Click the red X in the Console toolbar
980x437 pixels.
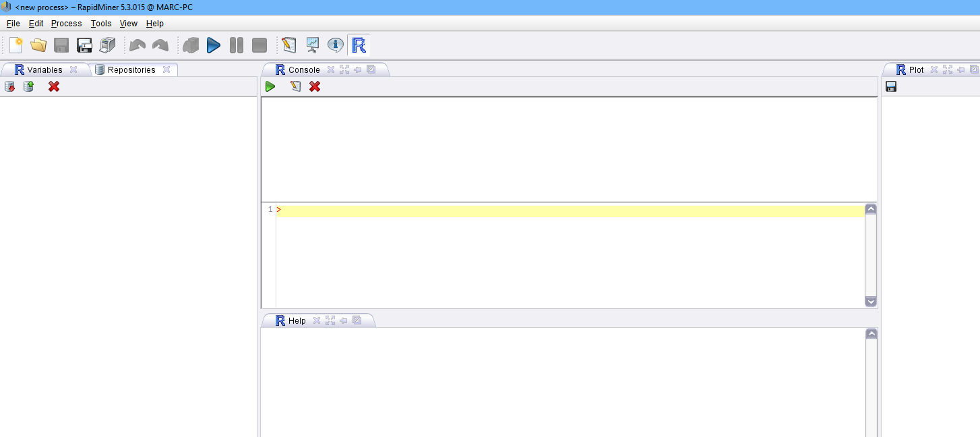[315, 86]
